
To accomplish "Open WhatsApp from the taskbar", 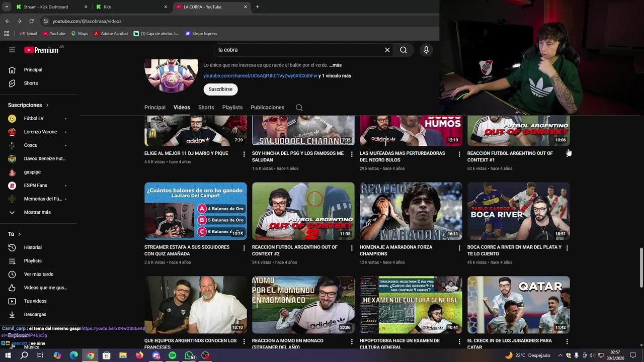I will point(189,355).
